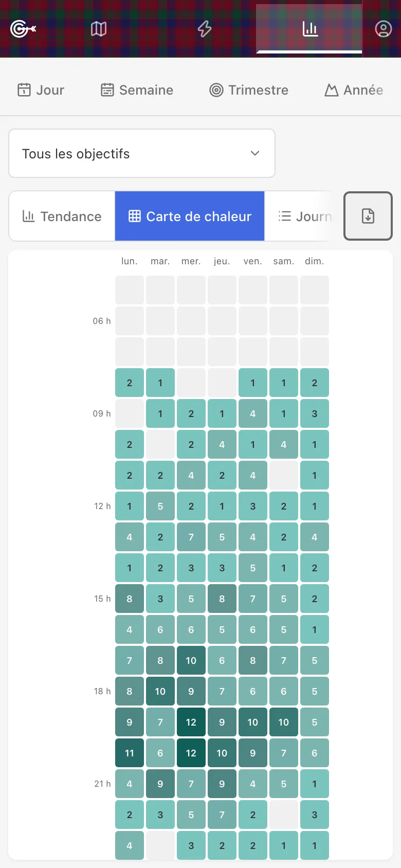The width and height of the screenshot is (401, 868).
Task: Click the mardi 18 h cell showing 10
Action: click(160, 691)
